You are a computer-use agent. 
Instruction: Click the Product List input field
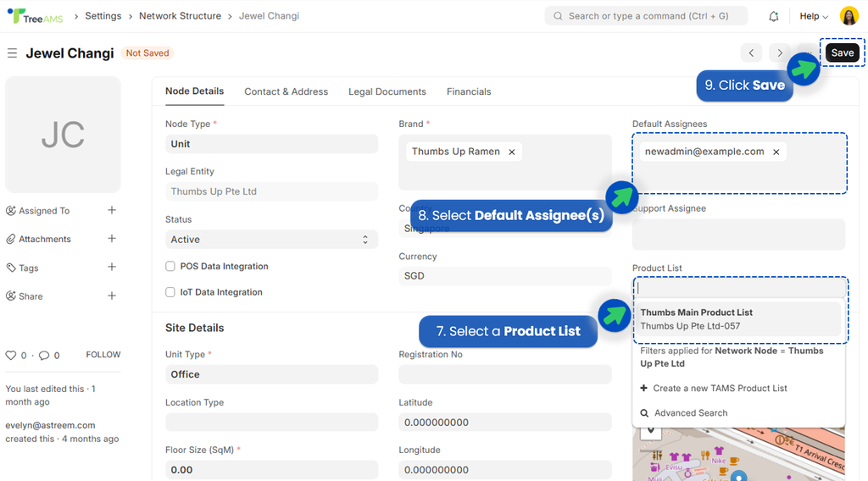pyautogui.click(x=739, y=287)
